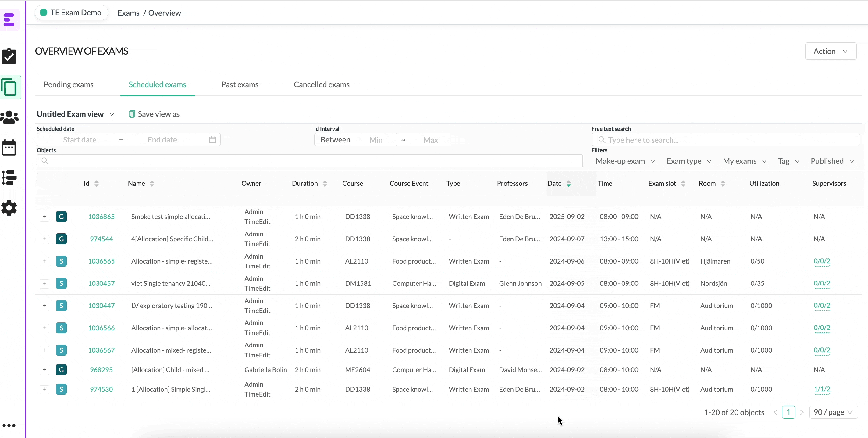The image size is (868, 438).
Task: Sort by Id column arrows
Action: 97,183
